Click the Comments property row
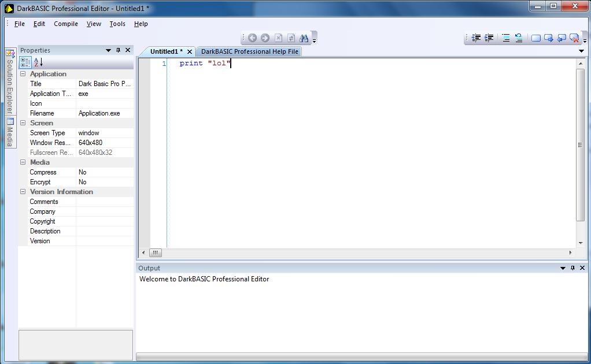 [x=80, y=202]
